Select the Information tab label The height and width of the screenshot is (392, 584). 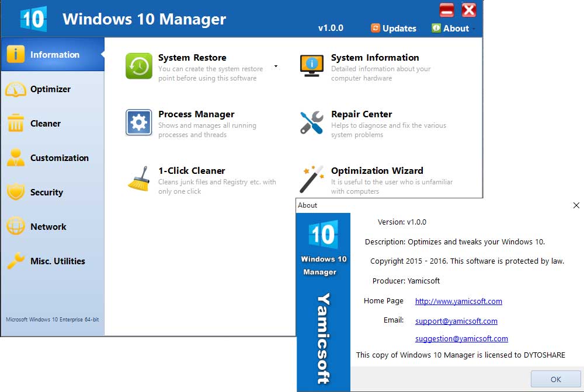55,55
